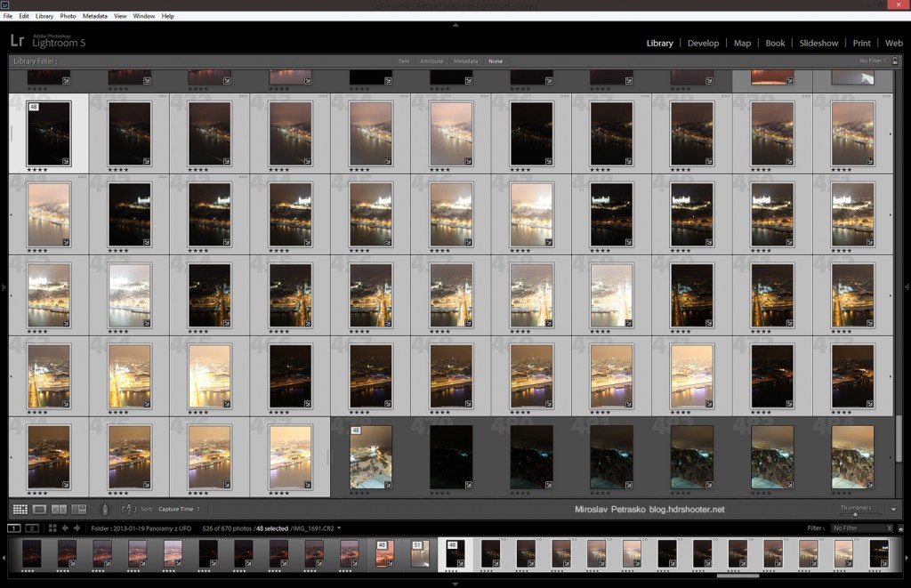Viewport: 911px width, 588px height.
Task: Switch to the Develop module
Action: (x=703, y=43)
